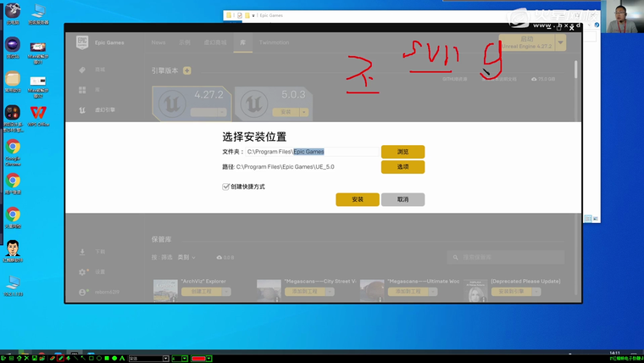Switch to the News tab
This screenshot has height=363, width=644.
click(x=158, y=42)
